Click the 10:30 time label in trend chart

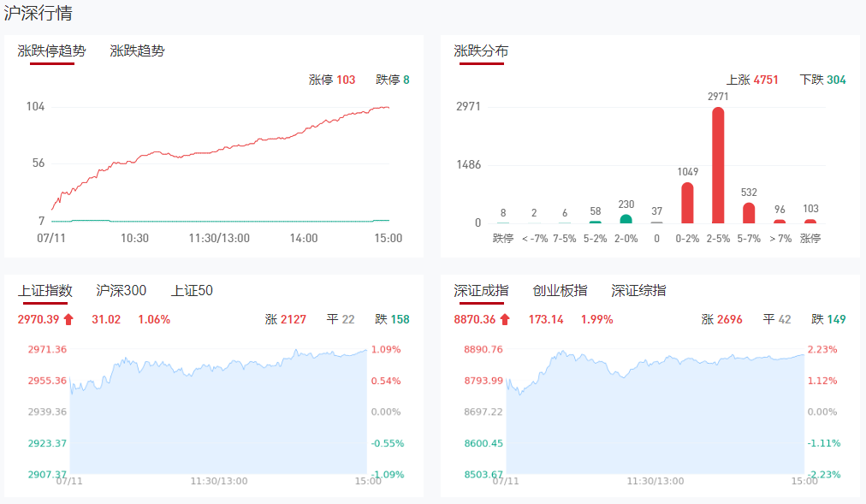(x=134, y=238)
